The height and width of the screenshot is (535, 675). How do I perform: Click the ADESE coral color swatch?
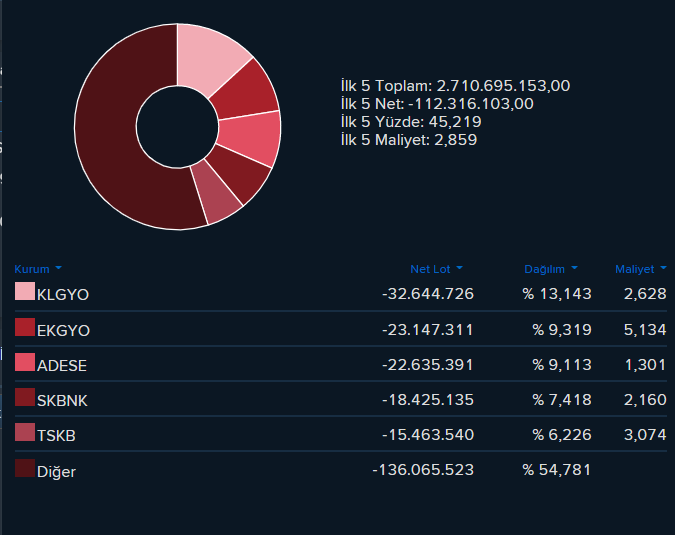click(x=25, y=362)
